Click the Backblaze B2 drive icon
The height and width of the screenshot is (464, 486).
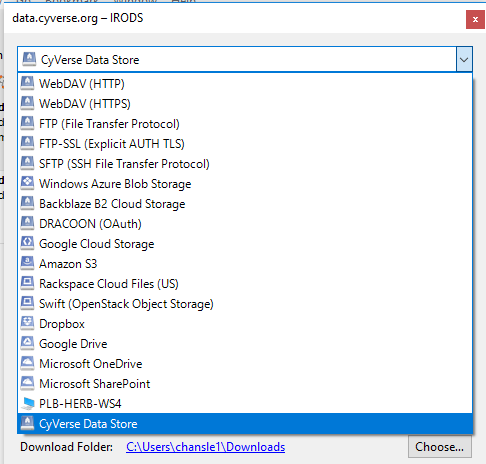tap(27, 203)
